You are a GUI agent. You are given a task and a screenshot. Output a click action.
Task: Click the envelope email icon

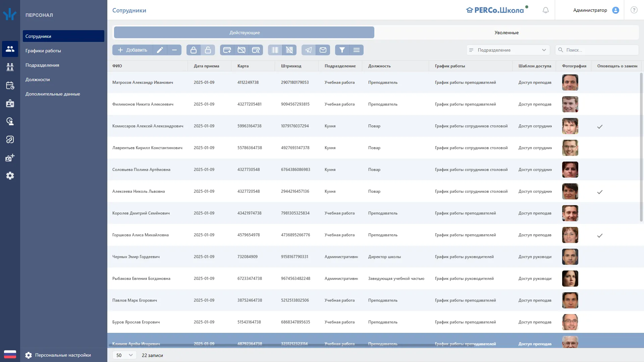point(323,50)
